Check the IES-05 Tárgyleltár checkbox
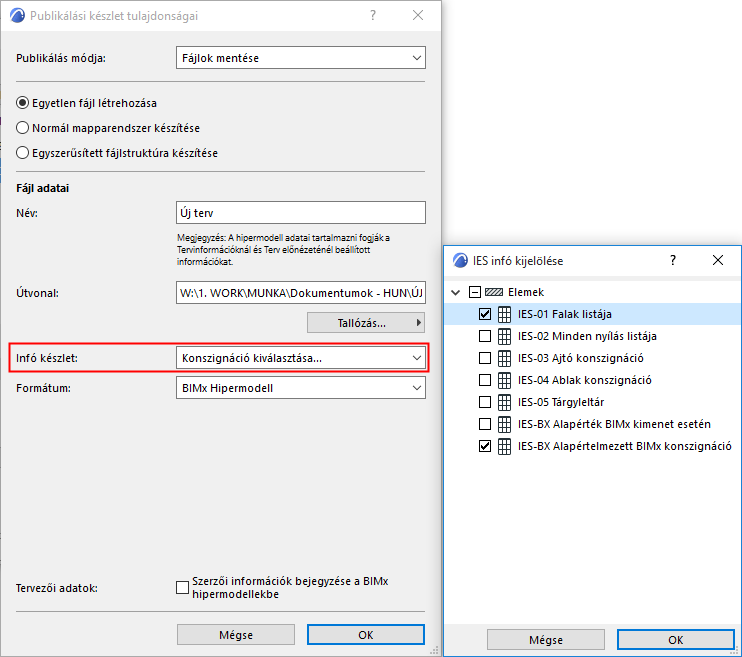 point(485,402)
